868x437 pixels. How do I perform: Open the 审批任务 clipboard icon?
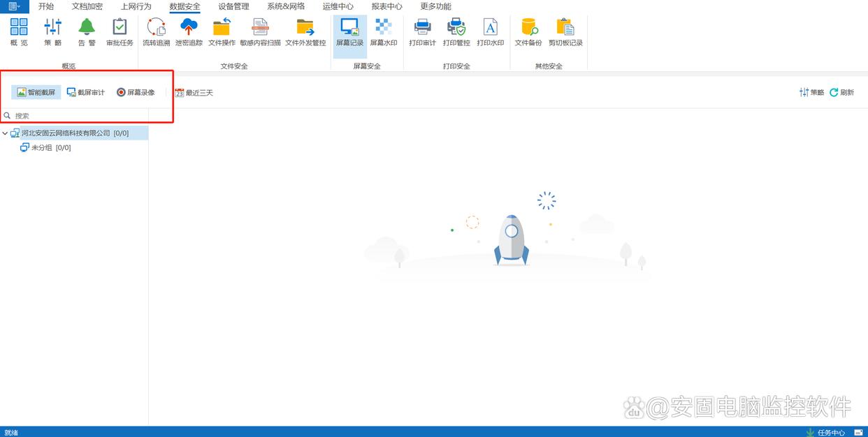[120, 33]
